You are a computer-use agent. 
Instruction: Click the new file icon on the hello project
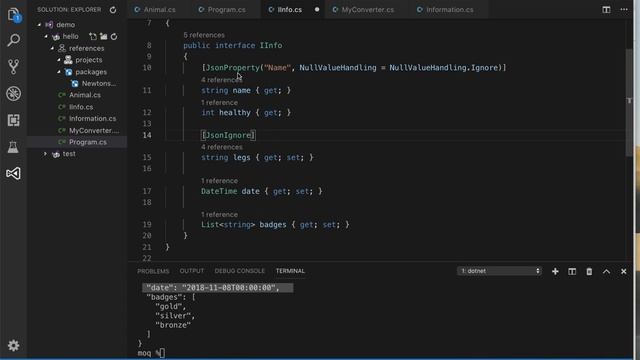93,37
